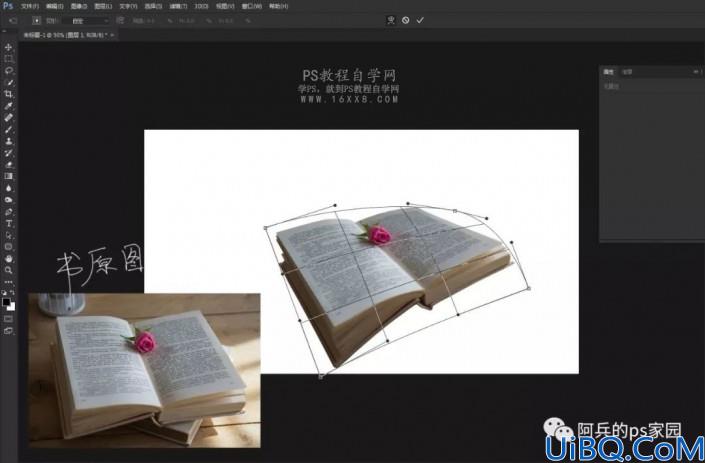
Task: Select the Horizontal Type tool
Action: pos(8,223)
